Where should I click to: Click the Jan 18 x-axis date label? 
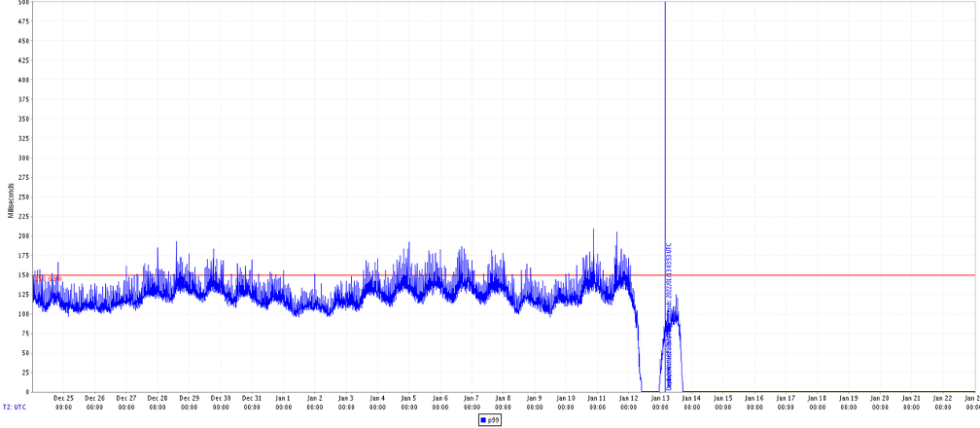click(817, 398)
